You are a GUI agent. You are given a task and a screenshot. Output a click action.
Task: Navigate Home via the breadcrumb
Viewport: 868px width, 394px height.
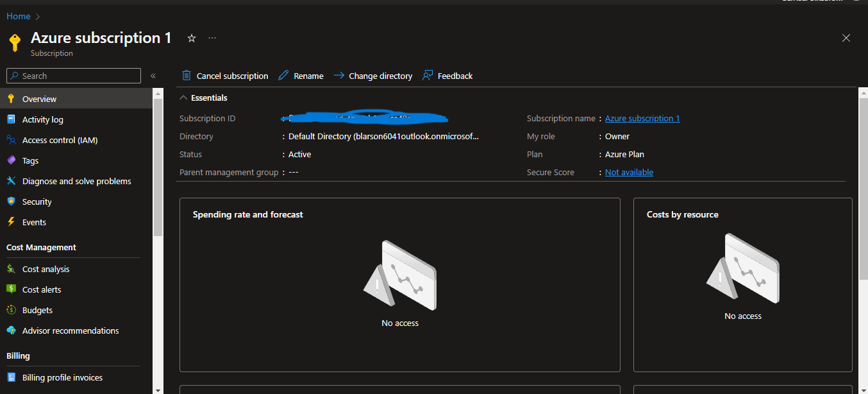(18, 15)
